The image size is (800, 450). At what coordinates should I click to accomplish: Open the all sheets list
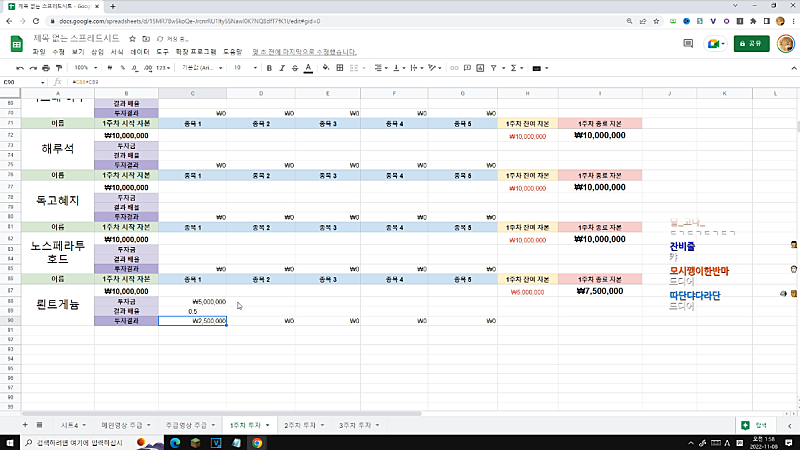point(39,425)
